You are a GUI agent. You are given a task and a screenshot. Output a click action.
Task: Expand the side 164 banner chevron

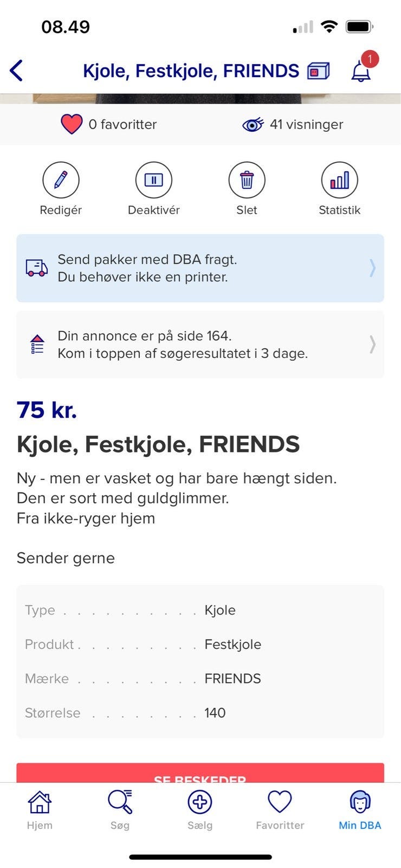pyautogui.click(x=372, y=344)
